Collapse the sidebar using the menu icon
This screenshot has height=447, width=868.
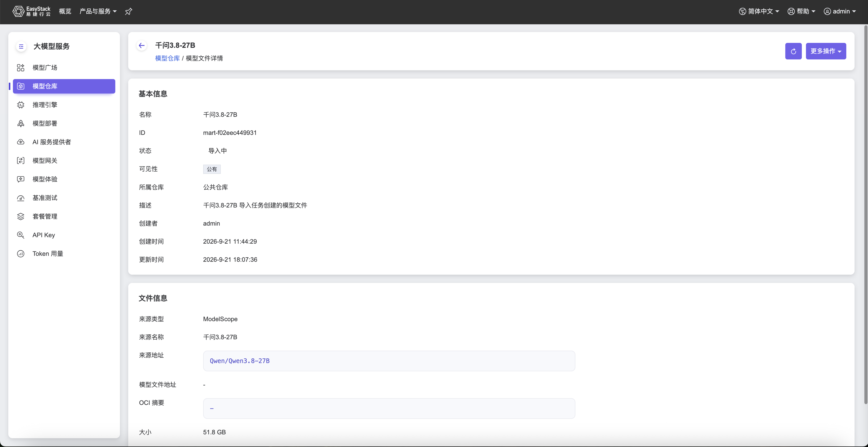[x=21, y=47]
